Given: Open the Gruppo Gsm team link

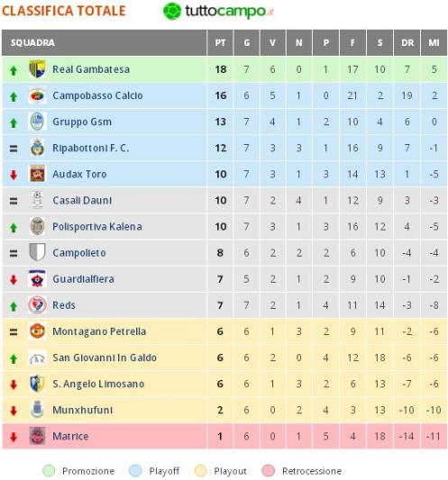Looking at the screenshot, I should pyautogui.click(x=82, y=122).
